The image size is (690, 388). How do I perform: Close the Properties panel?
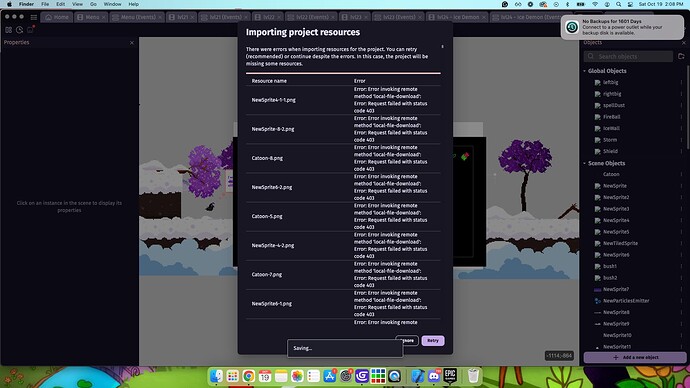point(132,43)
